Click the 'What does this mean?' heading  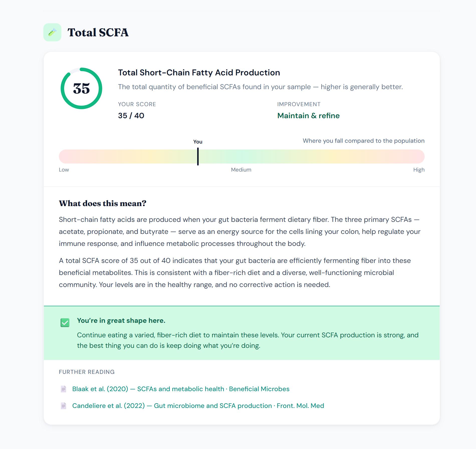(102, 203)
